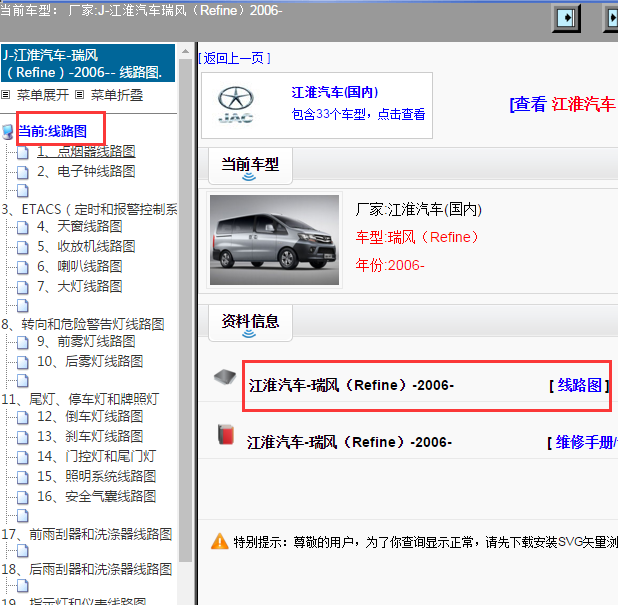Open 9、前雾灯线路图

[86, 341]
